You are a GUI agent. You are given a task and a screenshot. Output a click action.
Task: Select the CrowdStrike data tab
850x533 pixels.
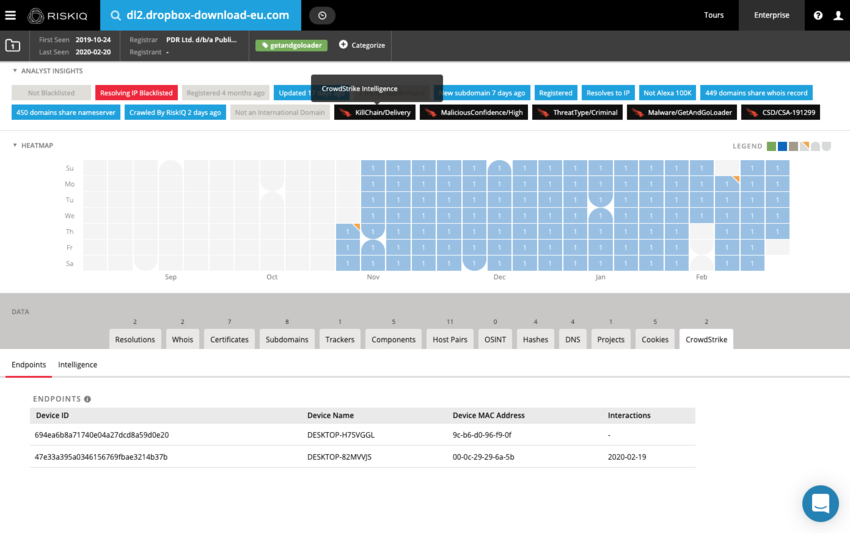(x=706, y=339)
